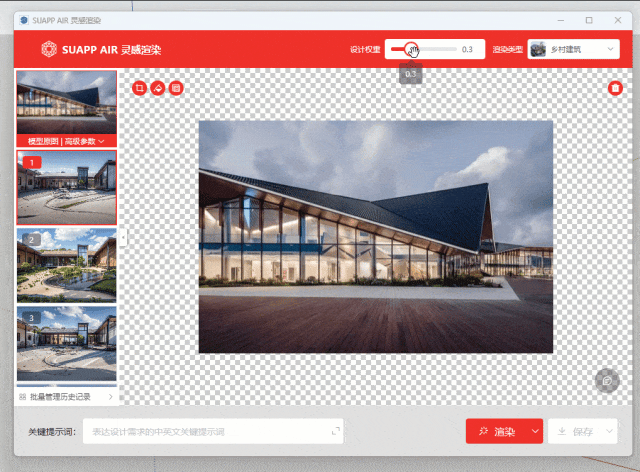
Task: Select the eraser tool icon
Action: tap(158, 88)
